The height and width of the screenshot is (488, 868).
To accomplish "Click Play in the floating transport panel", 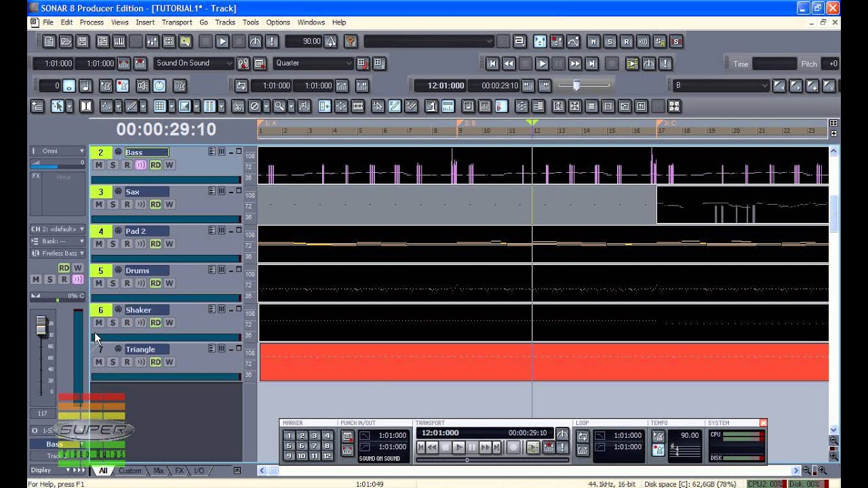I will tap(459, 447).
